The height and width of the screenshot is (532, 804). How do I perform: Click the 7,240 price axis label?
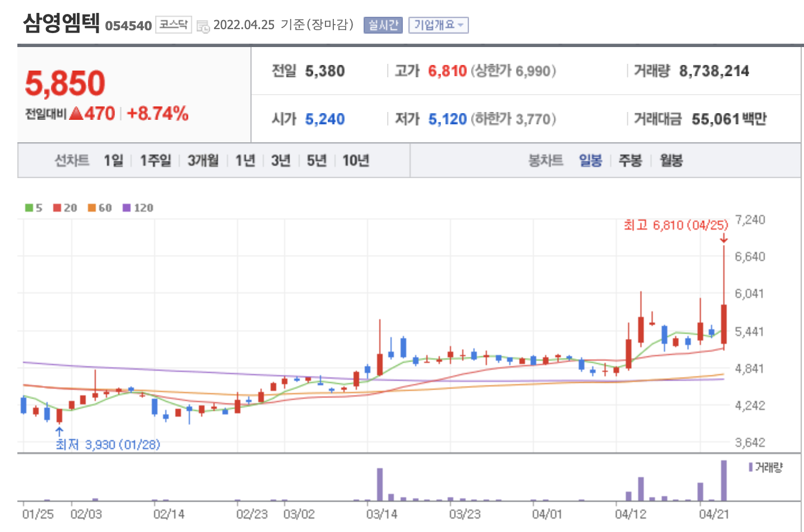(x=750, y=220)
